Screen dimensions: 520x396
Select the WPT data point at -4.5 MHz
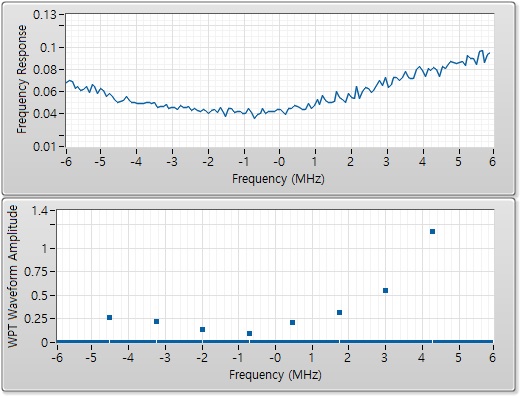pos(109,317)
